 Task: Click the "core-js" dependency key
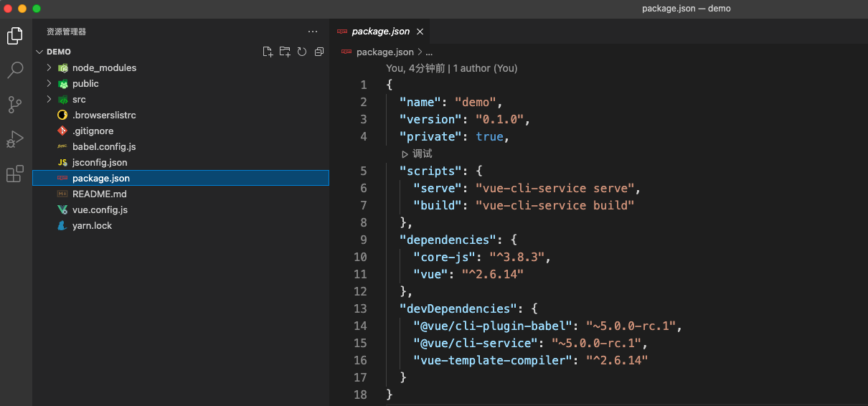[x=444, y=257]
